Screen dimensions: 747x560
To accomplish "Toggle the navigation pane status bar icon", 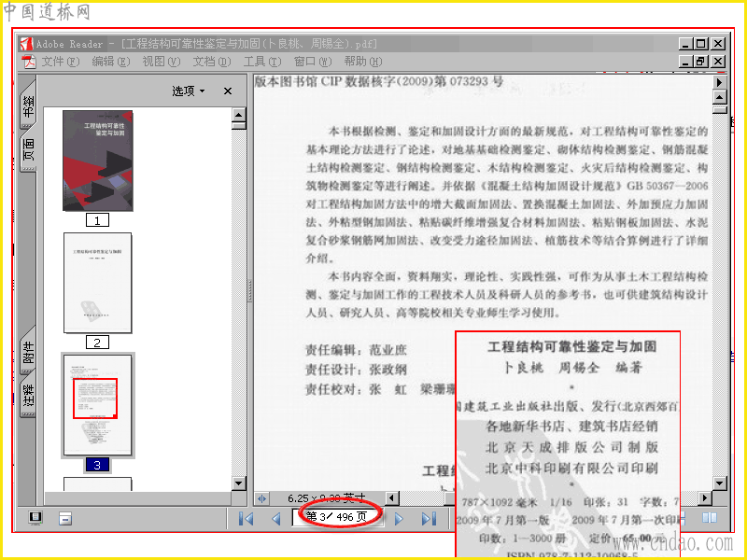I will [x=35, y=518].
